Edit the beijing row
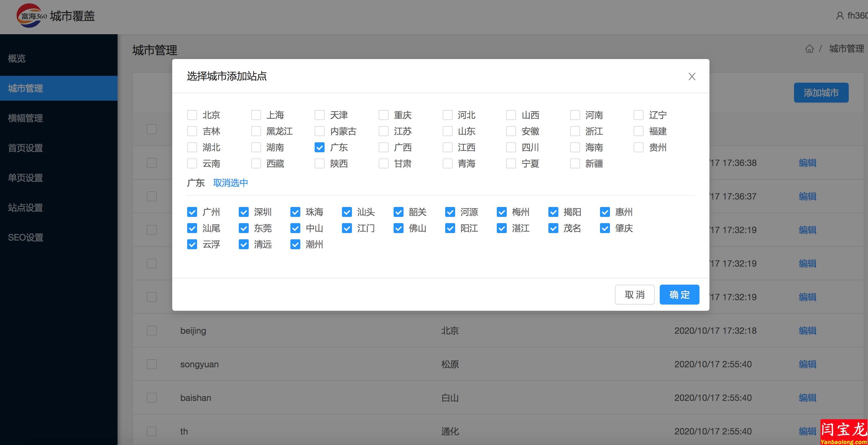 807,330
